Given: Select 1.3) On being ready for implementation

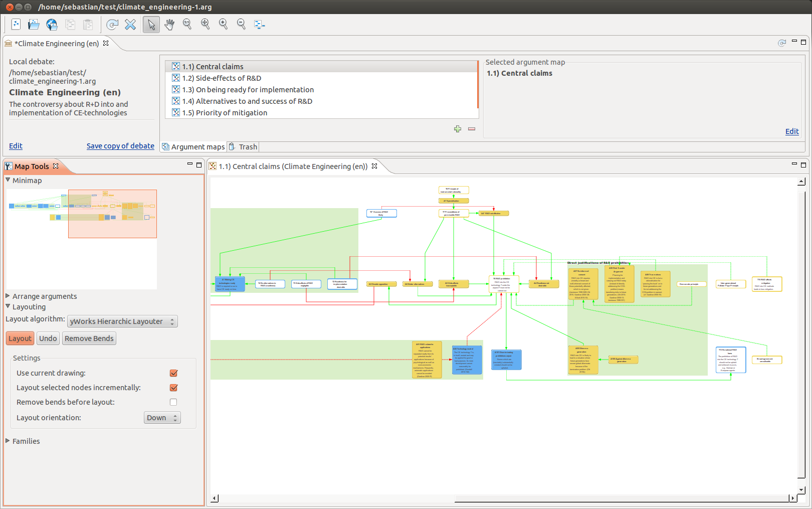Looking at the screenshot, I should pyautogui.click(x=321, y=90).
